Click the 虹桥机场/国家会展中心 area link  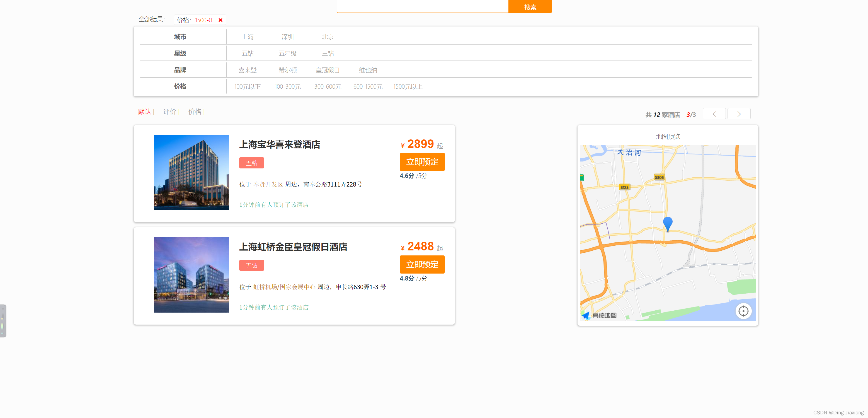284,287
